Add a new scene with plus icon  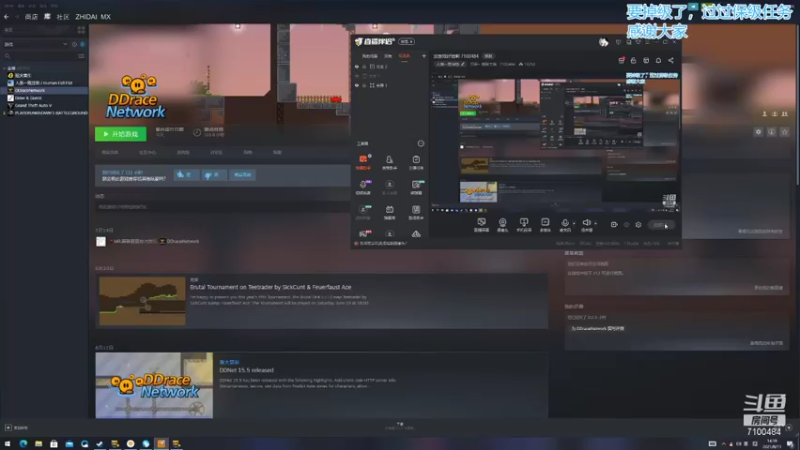[x=423, y=56]
